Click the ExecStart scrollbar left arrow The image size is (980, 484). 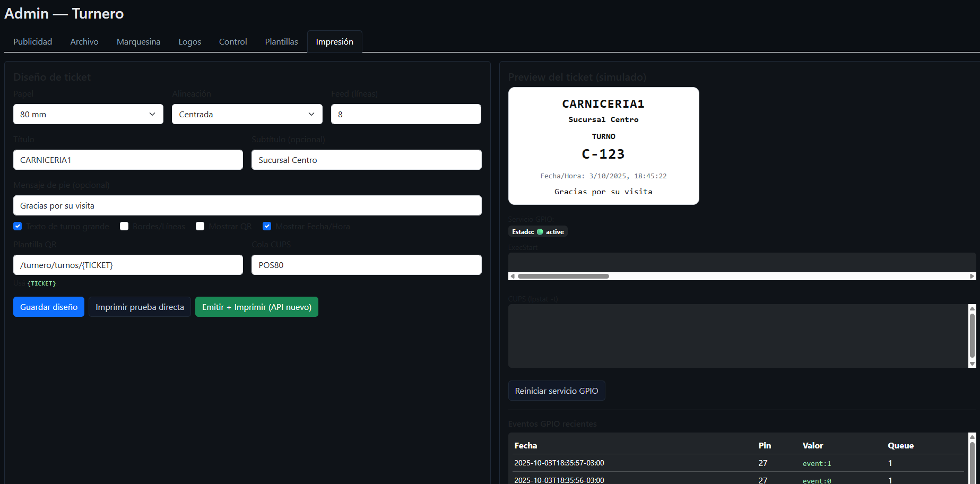point(512,276)
